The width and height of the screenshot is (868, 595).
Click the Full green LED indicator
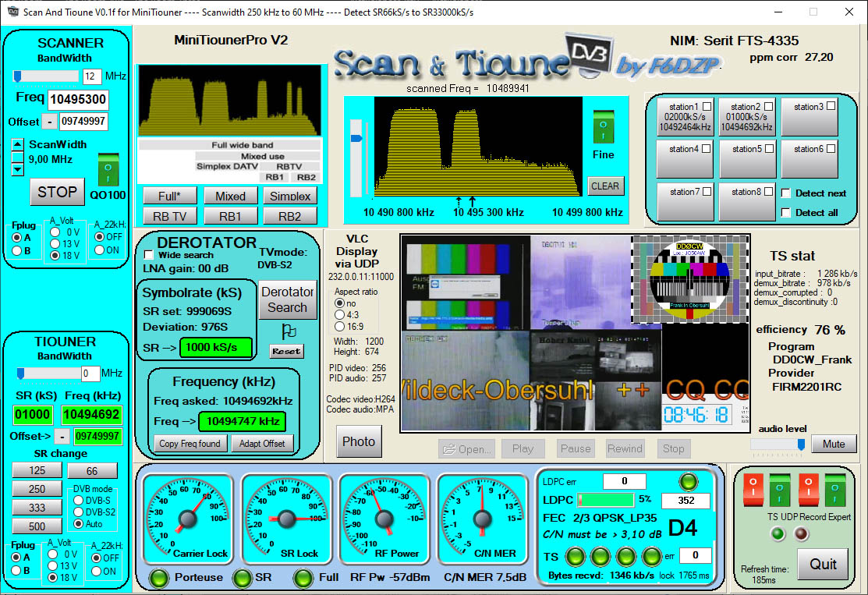point(303,578)
